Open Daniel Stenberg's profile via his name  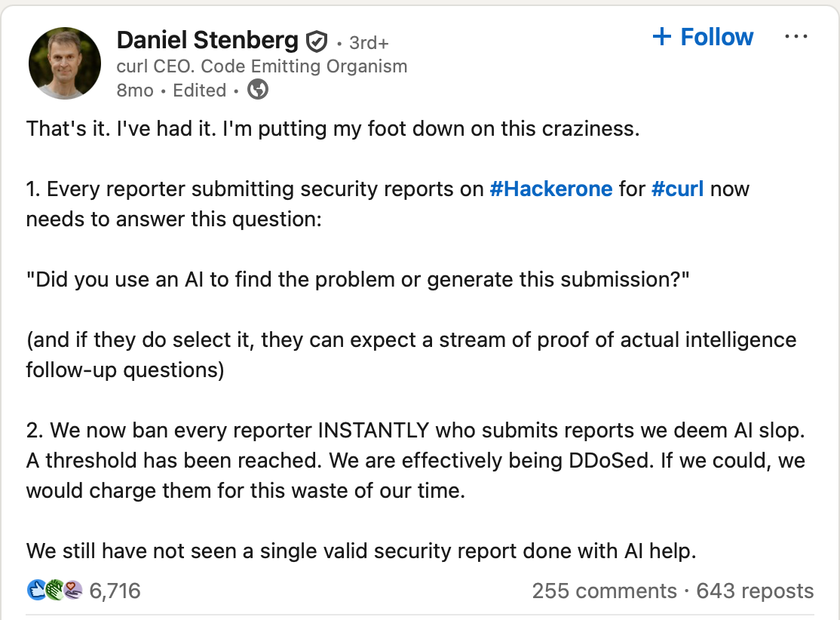(x=207, y=39)
